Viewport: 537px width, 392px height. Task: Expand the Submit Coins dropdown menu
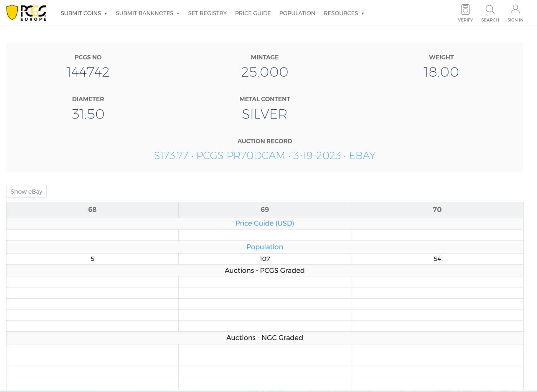coord(84,13)
